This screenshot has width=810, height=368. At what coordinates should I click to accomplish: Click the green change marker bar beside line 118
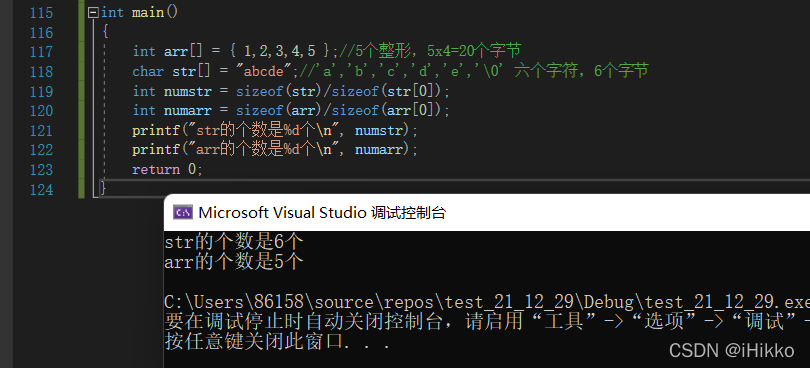click(x=82, y=71)
